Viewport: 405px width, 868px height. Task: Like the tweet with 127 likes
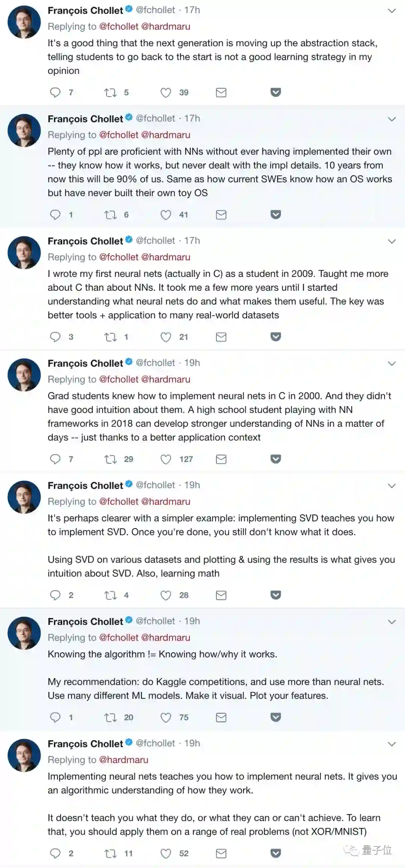click(x=166, y=459)
